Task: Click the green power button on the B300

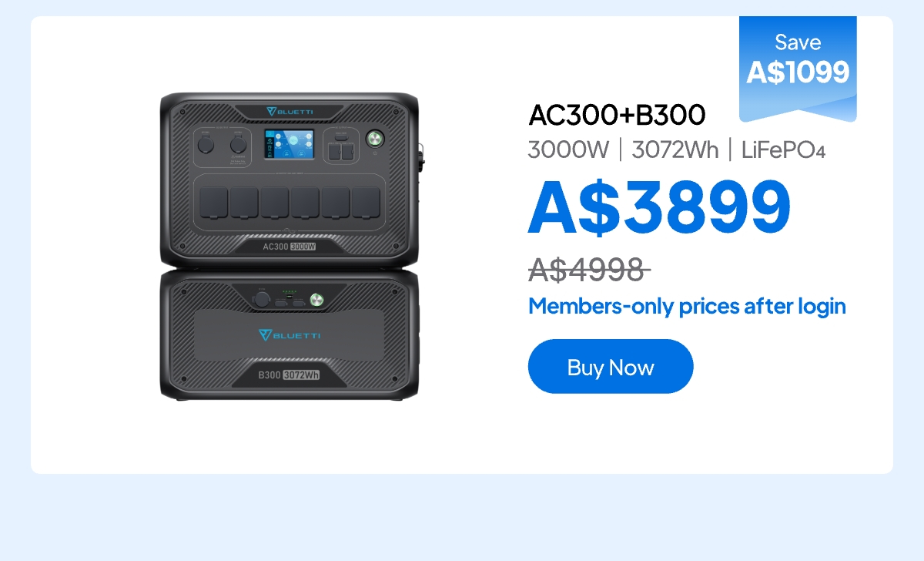Action: [318, 300]
